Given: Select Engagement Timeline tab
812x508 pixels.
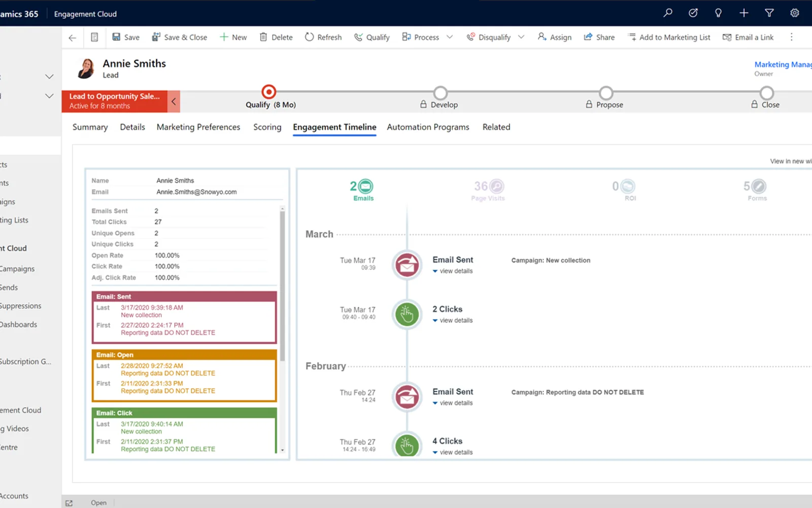Looking at the screenshot, I should pos(334,127).
